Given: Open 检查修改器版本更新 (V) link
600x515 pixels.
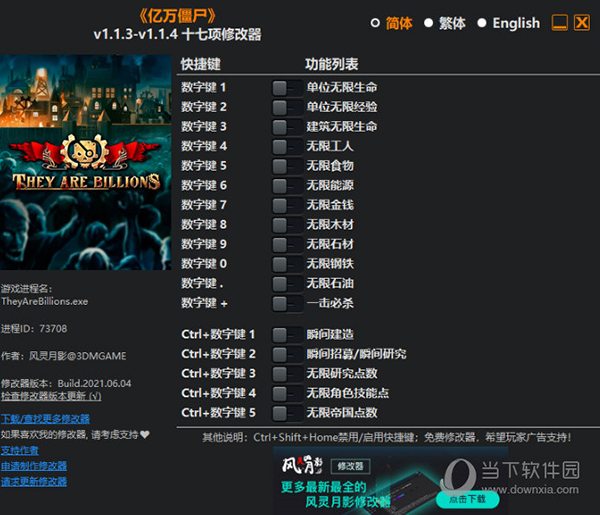Looking at the screenshot, I should click(x=51, y=396).
